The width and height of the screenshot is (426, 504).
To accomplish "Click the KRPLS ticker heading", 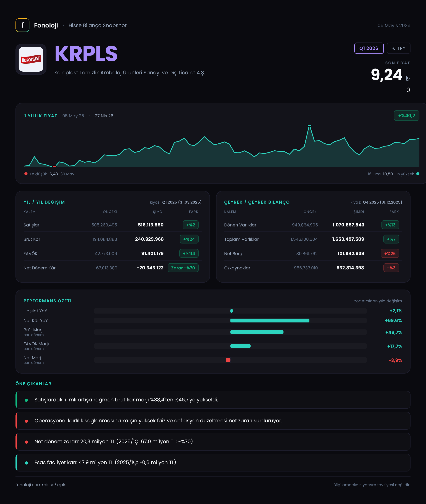I will 86,54.
